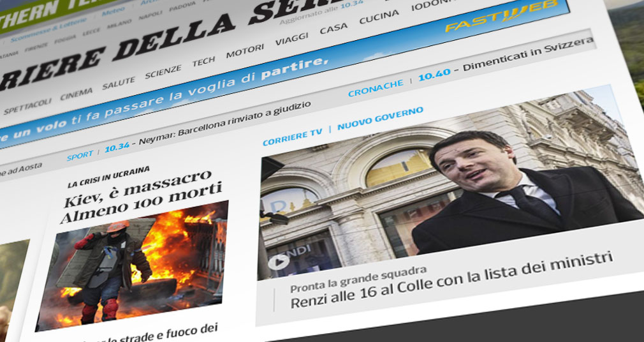Open Renzi alle 16 al Colle headline
The height and width of the screenshot is (342, 644).
[452, 280]
